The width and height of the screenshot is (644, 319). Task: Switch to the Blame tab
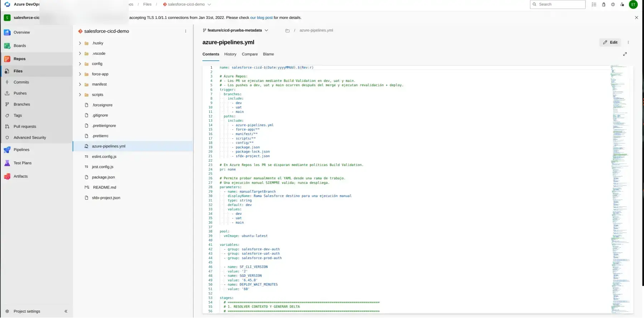pos(268,54)
